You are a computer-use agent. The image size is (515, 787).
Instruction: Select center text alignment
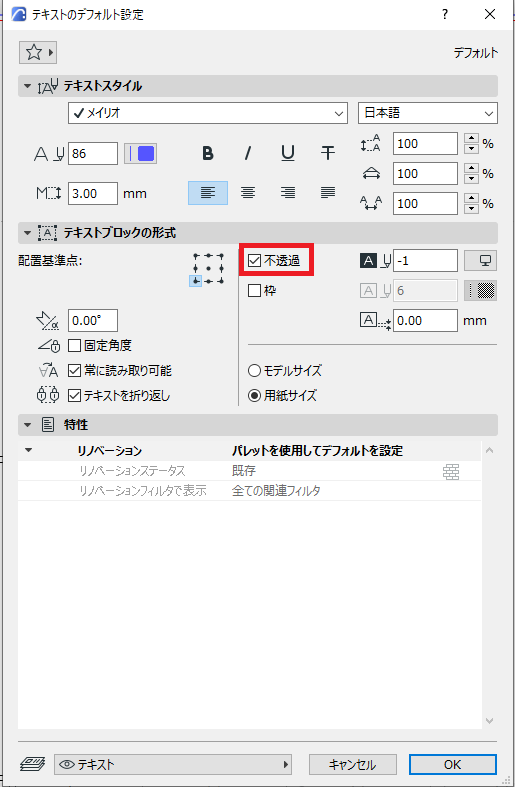tap(247, 193)
